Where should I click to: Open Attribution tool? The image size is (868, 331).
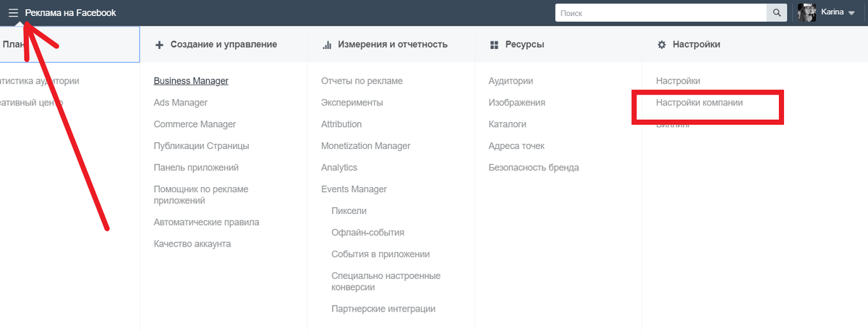click(x=341, y=124)
